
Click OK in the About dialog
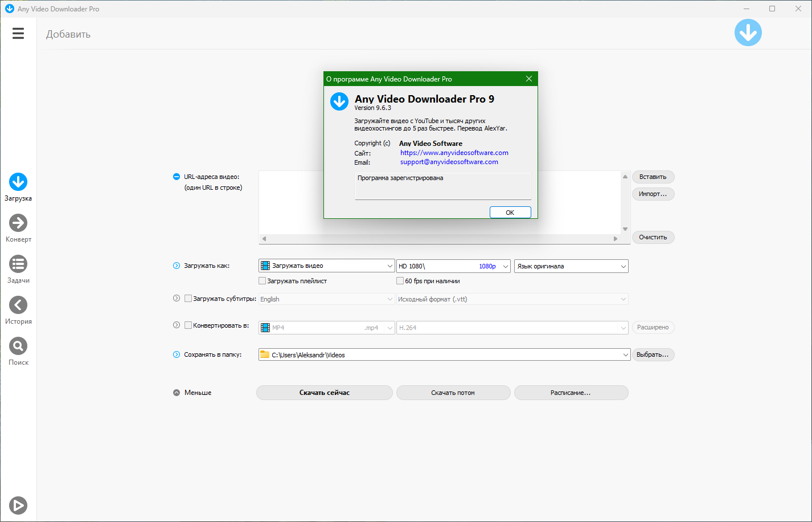510,213
